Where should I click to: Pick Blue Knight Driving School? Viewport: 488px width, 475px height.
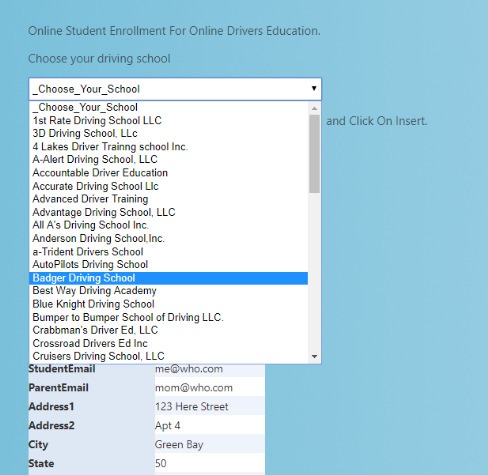[169, 304]
